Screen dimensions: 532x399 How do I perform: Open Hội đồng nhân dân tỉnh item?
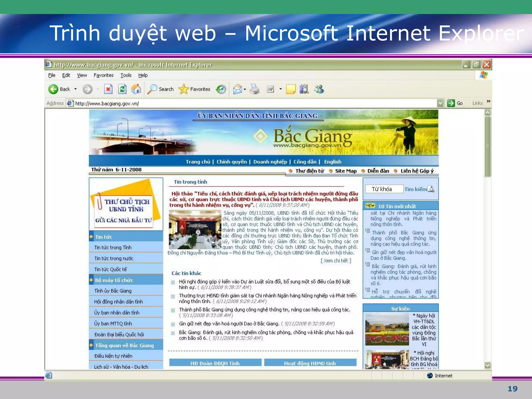pyautogui.click(x=126, y=302)
